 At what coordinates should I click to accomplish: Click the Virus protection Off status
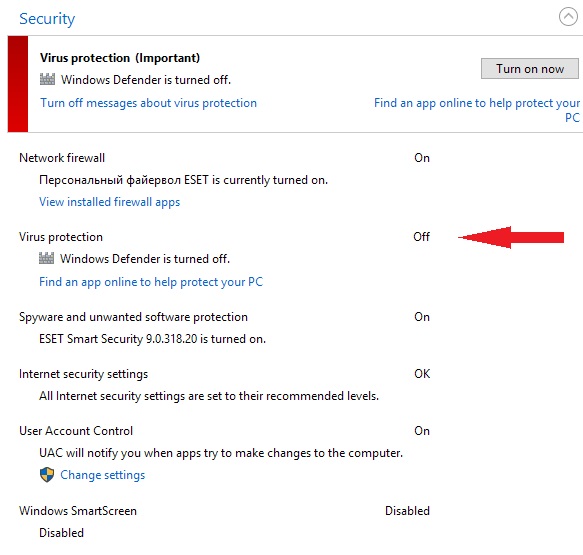coord(422,237)
